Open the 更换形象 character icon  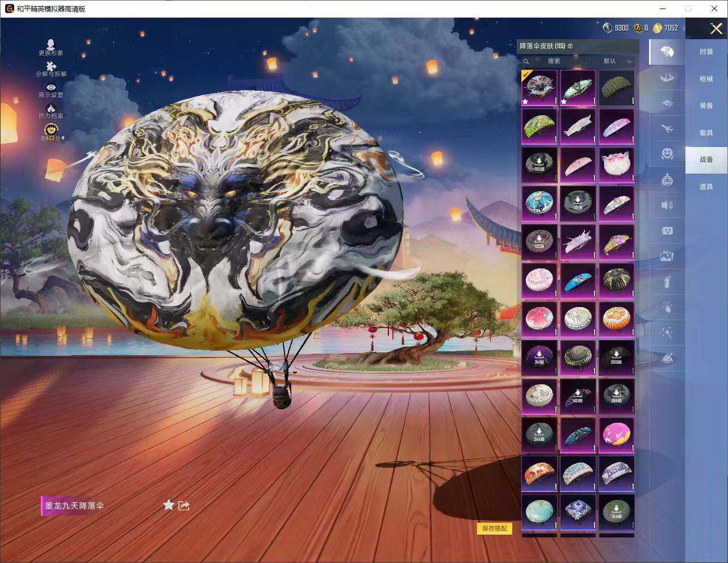(x=51, y=45)
